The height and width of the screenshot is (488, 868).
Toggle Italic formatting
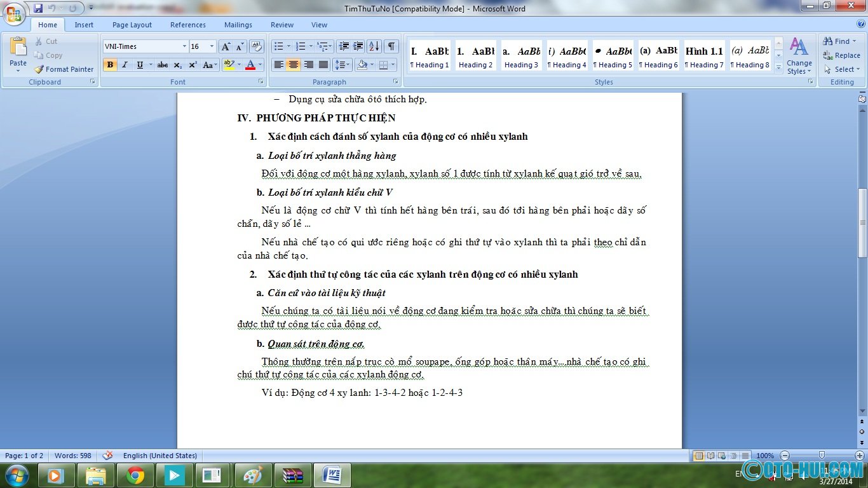click(125, 65)
